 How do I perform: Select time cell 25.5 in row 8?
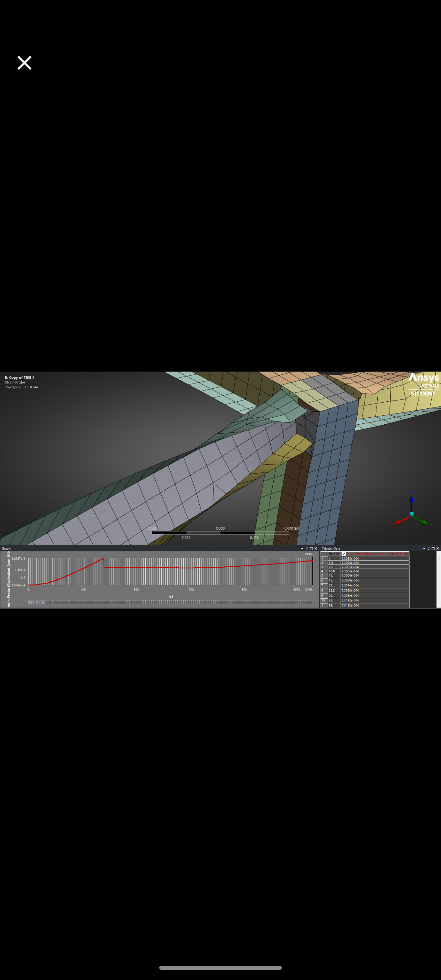(334, 590)
